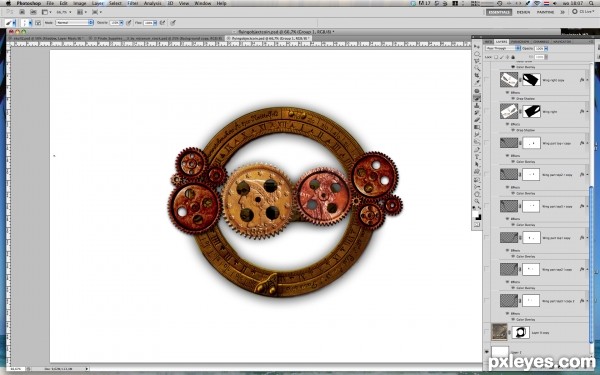This screenshot has height=375, width=600.
Task: Open the File menu
Action: [x=50, y=3]
